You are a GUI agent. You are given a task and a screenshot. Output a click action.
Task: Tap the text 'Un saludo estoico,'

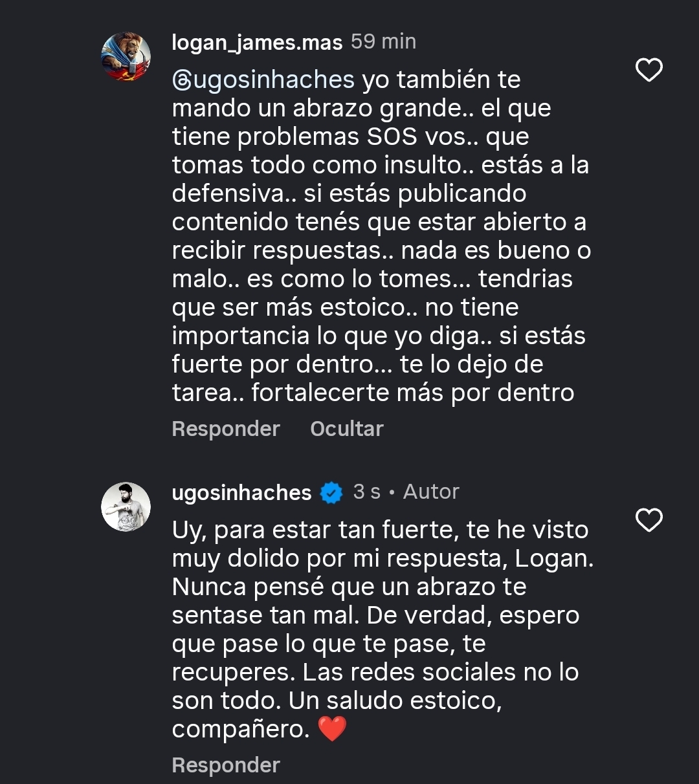[395, 701]
